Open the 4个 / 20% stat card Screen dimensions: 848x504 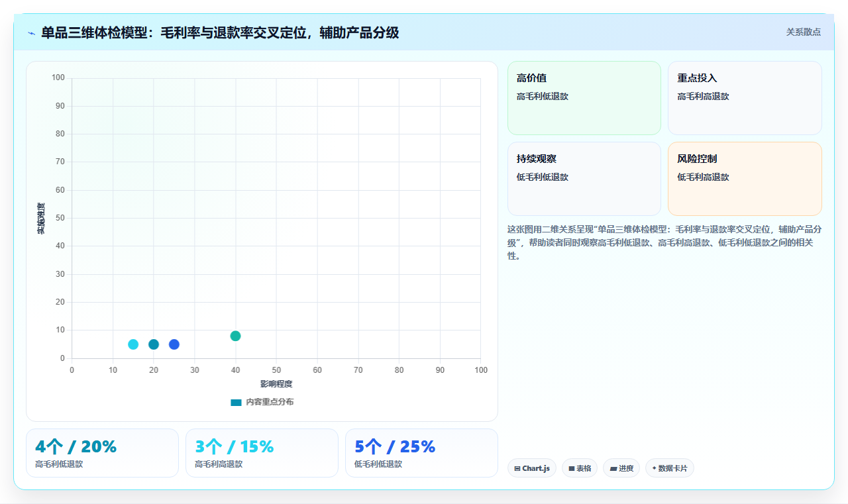coord(102,453)
